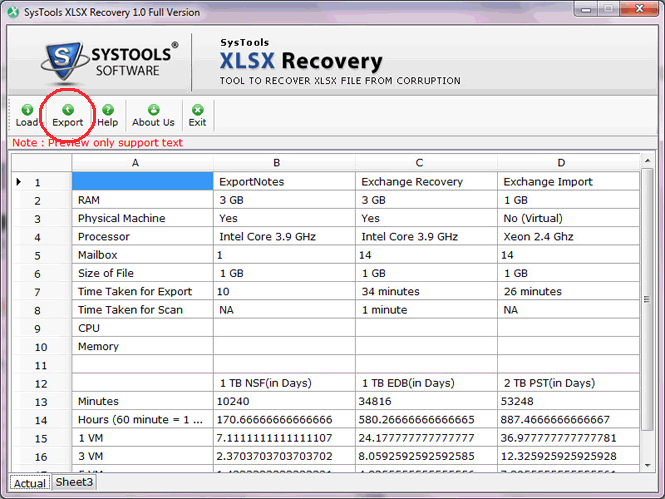The image size is (665, 499).
Task: Select the 2 TB PST(in Days) cell
Action: pyautogui.click(x=569, y=383)
